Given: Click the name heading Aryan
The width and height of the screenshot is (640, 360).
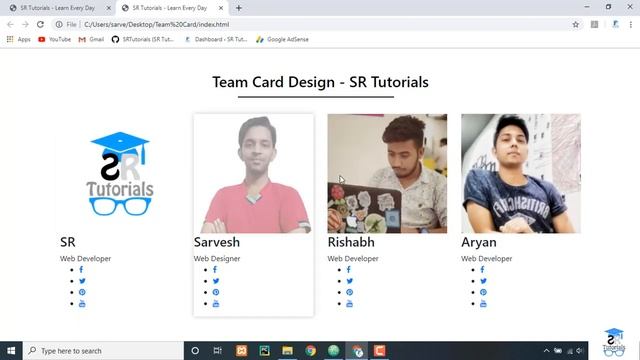Looking at the screenshot, I should point(479,242).
